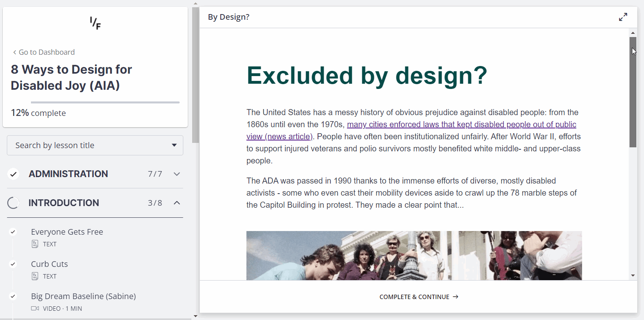Expand the Administration section chevron

click(x=177, y=174)
